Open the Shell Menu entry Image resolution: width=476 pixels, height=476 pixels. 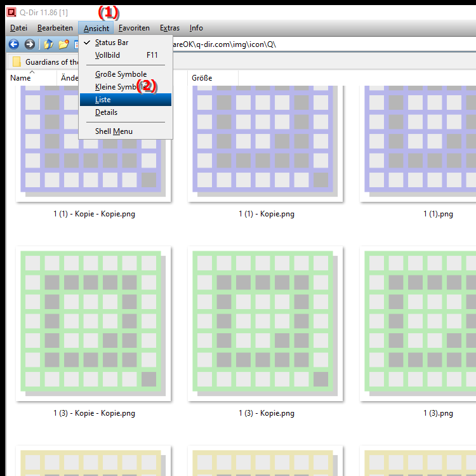point(126,131)
